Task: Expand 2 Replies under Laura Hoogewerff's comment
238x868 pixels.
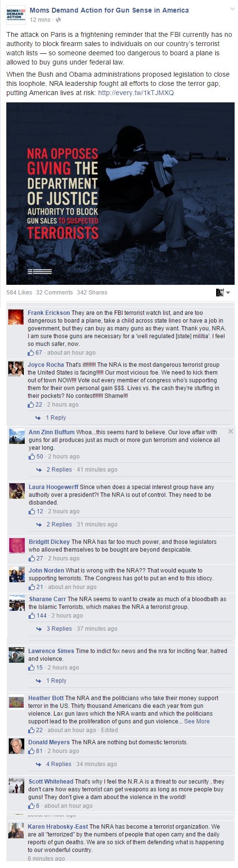Action: (59, 524)
